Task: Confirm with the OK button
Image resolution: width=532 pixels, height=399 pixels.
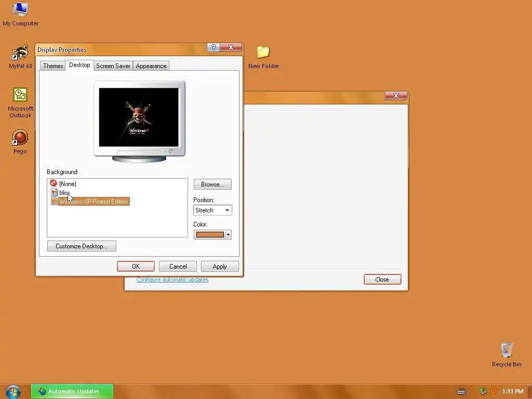Action: pos(136,267)
